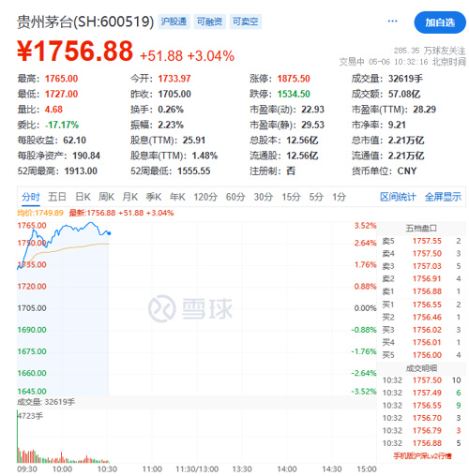
Task: Switch to the 120分 interval tab
Action: click(205, 197)
